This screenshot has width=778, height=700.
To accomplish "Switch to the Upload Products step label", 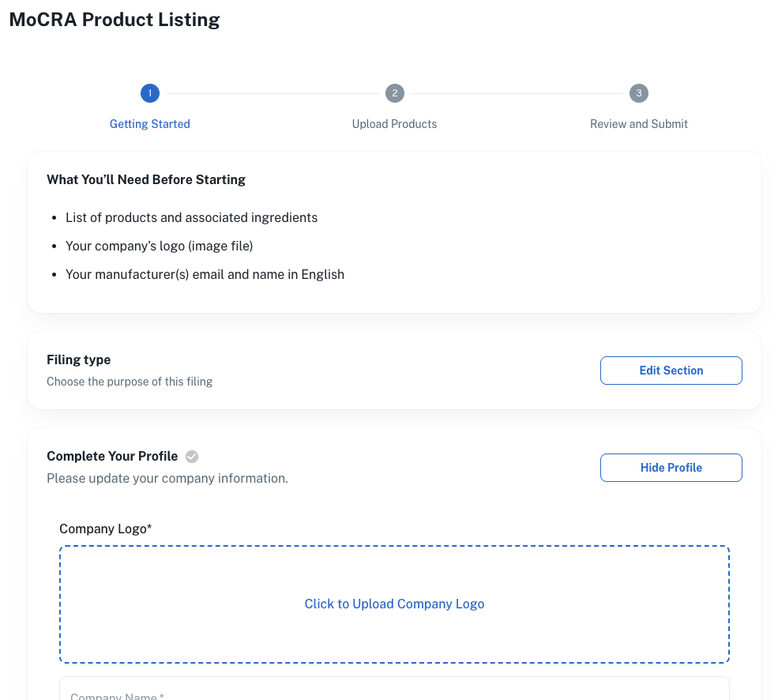I will (x=394, y=124).
